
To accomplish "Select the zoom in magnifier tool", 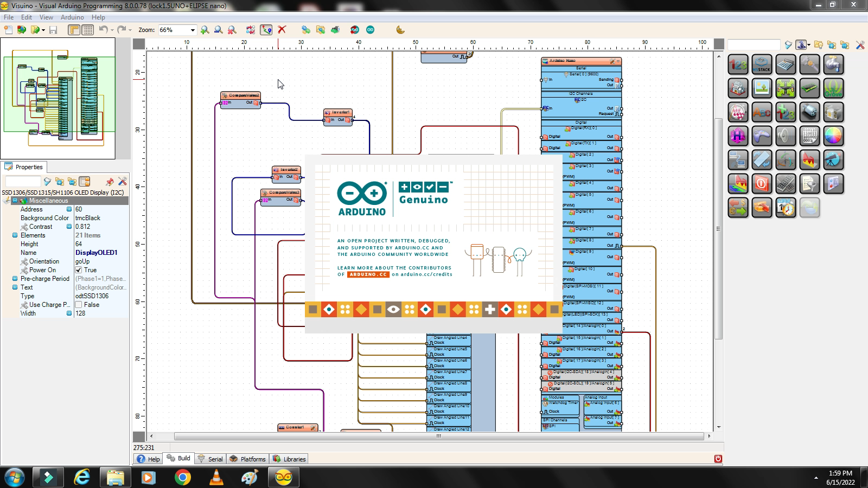I will pos(205,30).
